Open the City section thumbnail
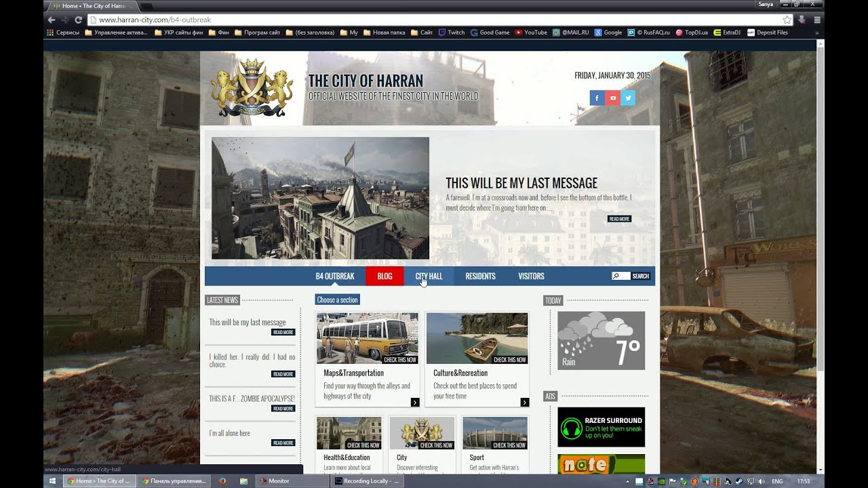 pos(422,433)
